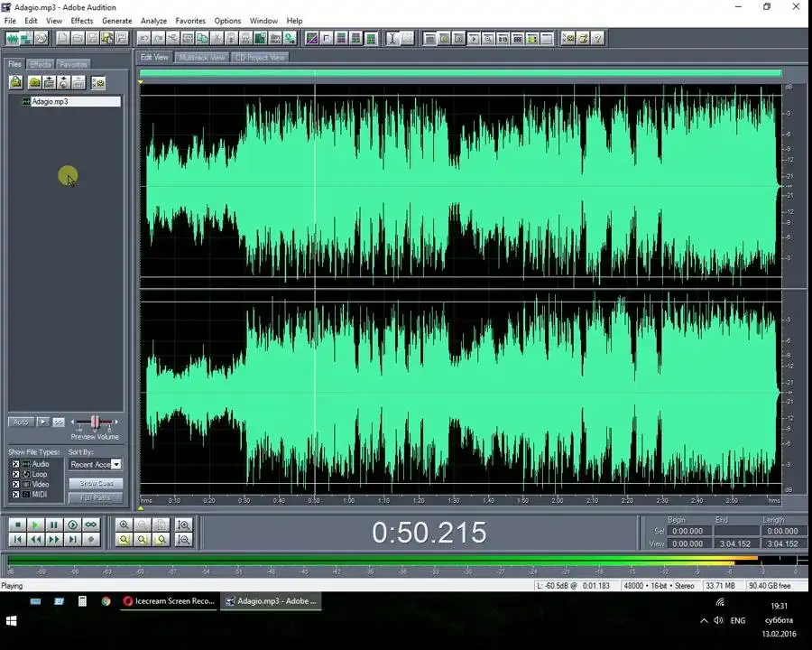Toggle the Loop file type checkbox
This screenshot has width=812, height=650.
click(15, 474)
